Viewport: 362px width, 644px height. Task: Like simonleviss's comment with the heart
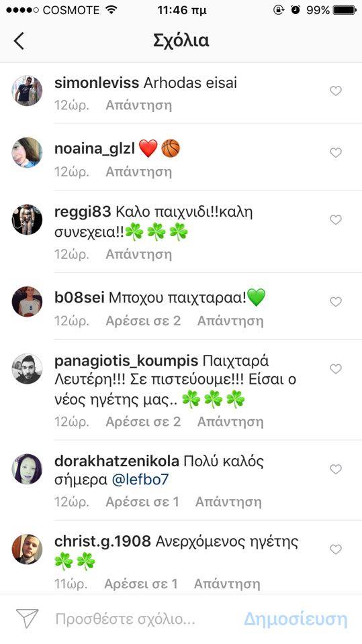pyautogui.click(x=336, y=91)
